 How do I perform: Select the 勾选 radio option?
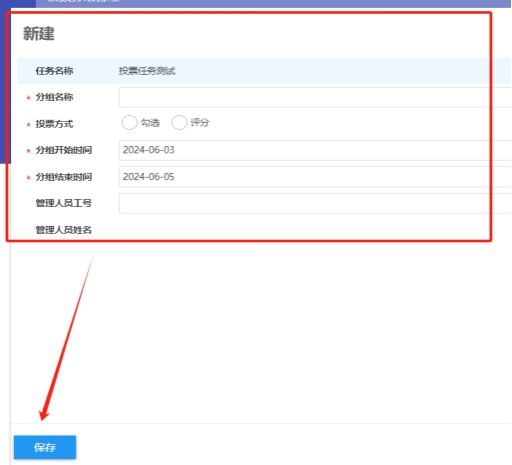[130, 122]
